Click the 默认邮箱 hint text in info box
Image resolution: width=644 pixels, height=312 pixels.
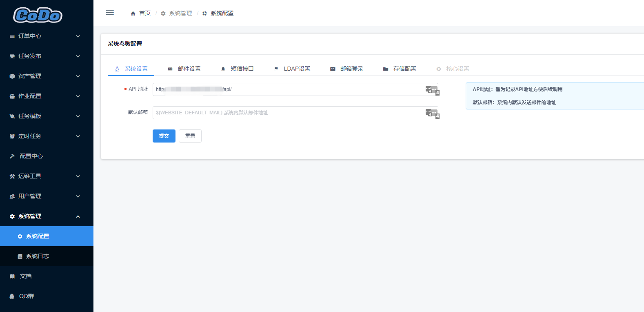514,103
